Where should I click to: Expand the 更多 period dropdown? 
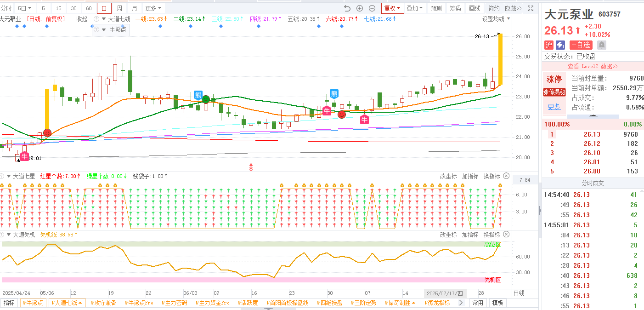153,8
